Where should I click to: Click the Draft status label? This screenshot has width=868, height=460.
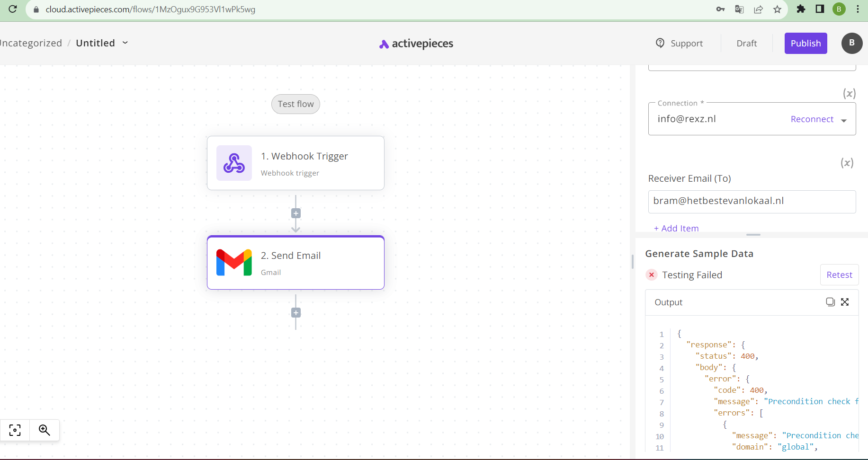tap(746, 43)
